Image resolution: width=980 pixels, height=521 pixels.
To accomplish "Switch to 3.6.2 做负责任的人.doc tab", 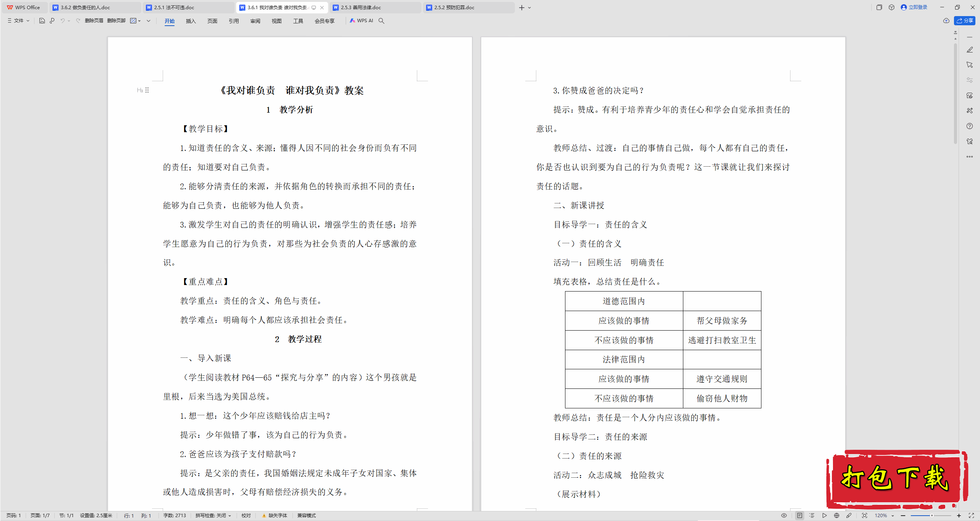I will pos(95,7).
